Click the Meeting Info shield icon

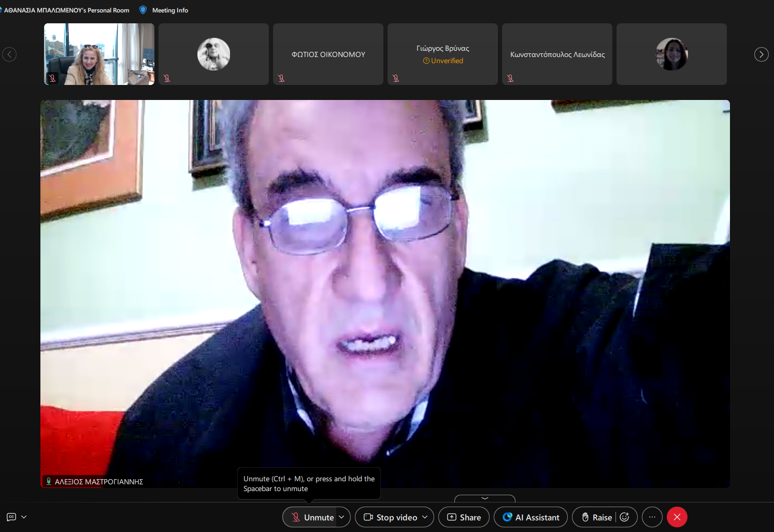(x=143, y=10)
